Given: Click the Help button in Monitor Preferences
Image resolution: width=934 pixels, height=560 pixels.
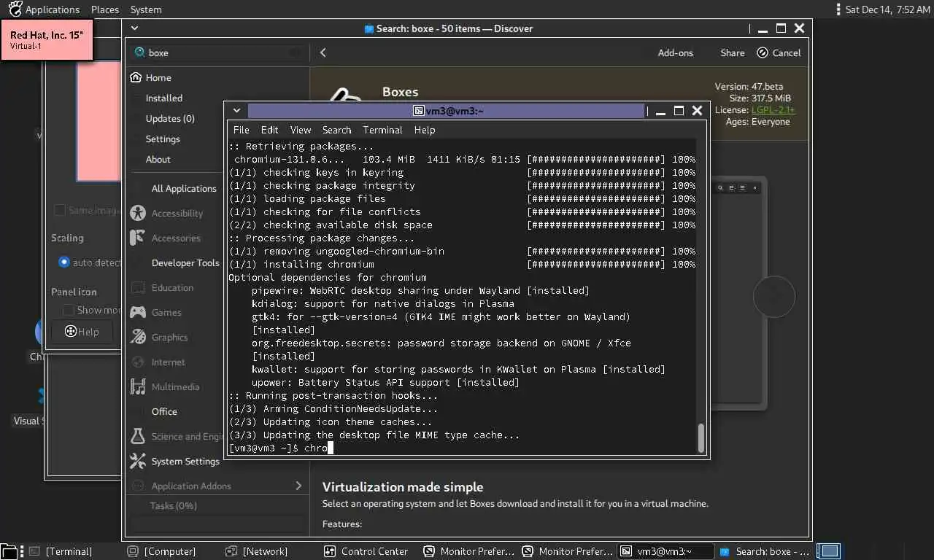Looking at the screenshot, I should pos(82,331).
